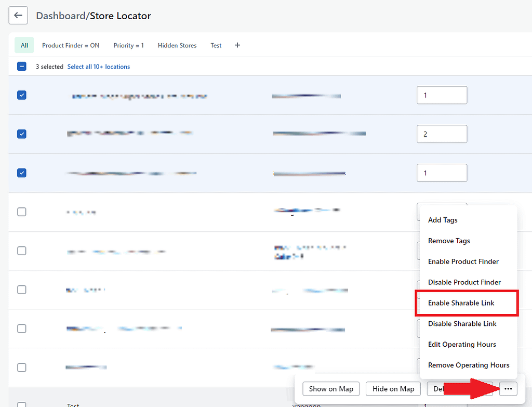This screenshot has width=532, height=407.
Task: Open the Hidden Stores tab
Action: click(x=177, y=45)
